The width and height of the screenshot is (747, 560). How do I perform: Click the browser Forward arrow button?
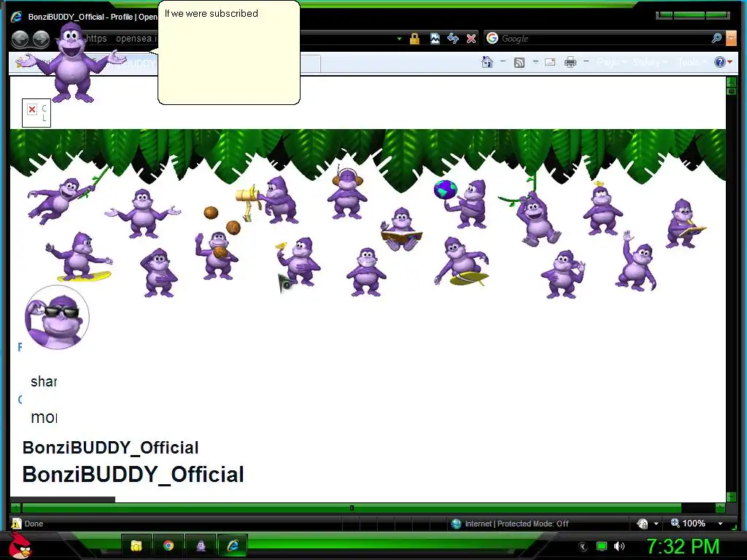41,39
